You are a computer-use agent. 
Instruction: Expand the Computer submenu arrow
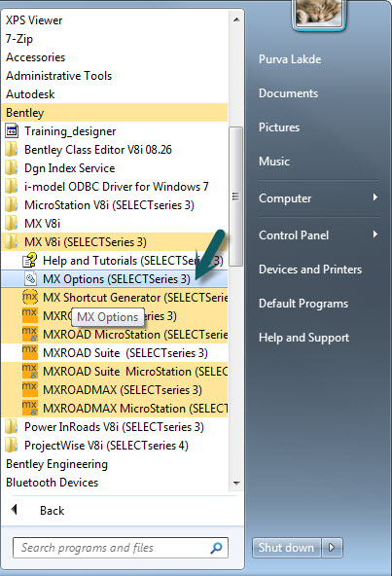(375, 198)
